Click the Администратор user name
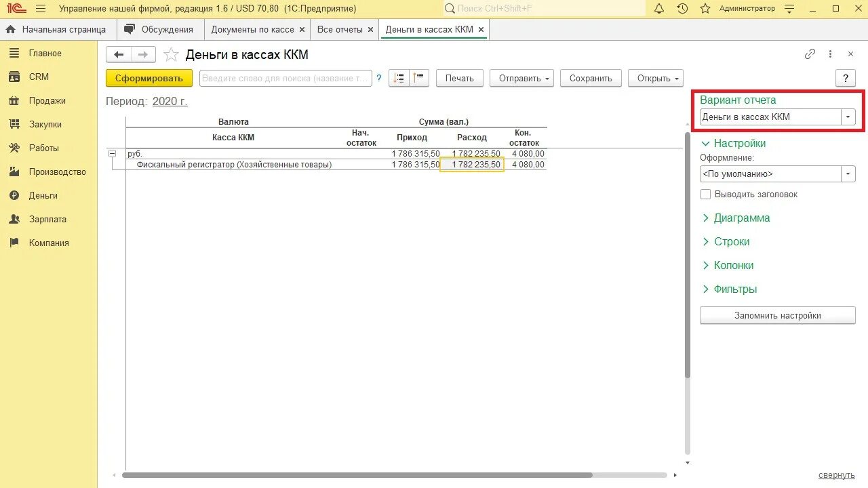Image resolution: width=868 pixels, height=488 pixels. click(747, 9)
